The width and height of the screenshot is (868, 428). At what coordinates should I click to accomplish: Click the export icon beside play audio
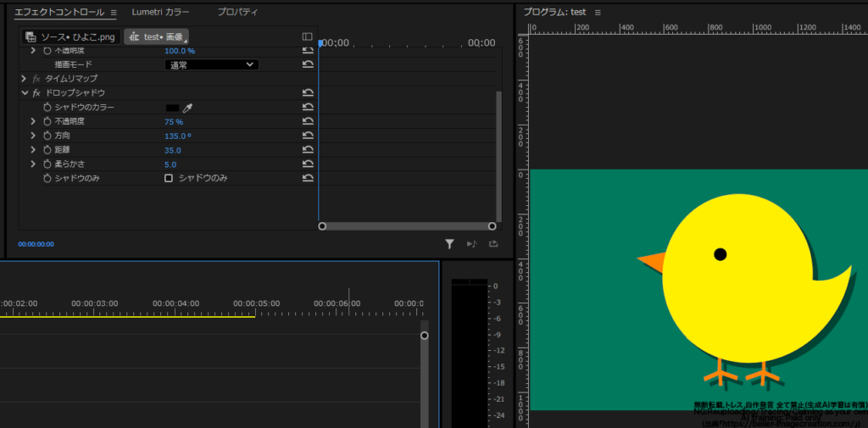[x=493, y=243]
